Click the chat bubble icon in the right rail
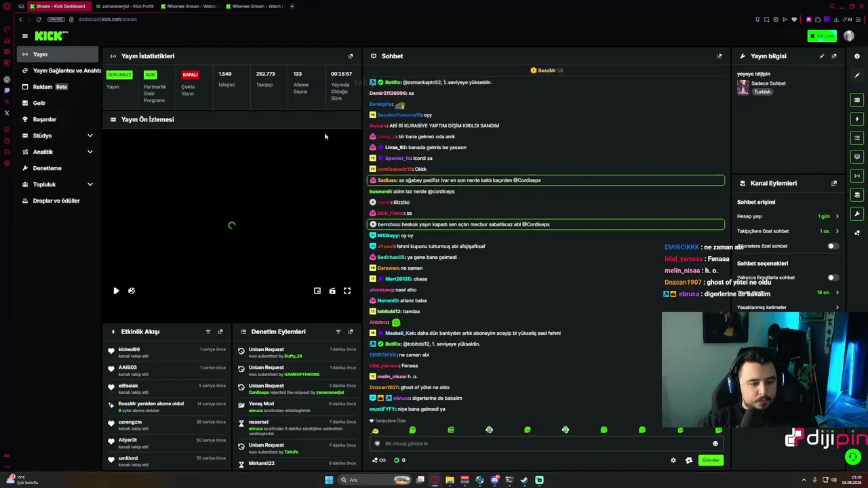The width and height of the screenshot is (868, 488). pos(857,157)
